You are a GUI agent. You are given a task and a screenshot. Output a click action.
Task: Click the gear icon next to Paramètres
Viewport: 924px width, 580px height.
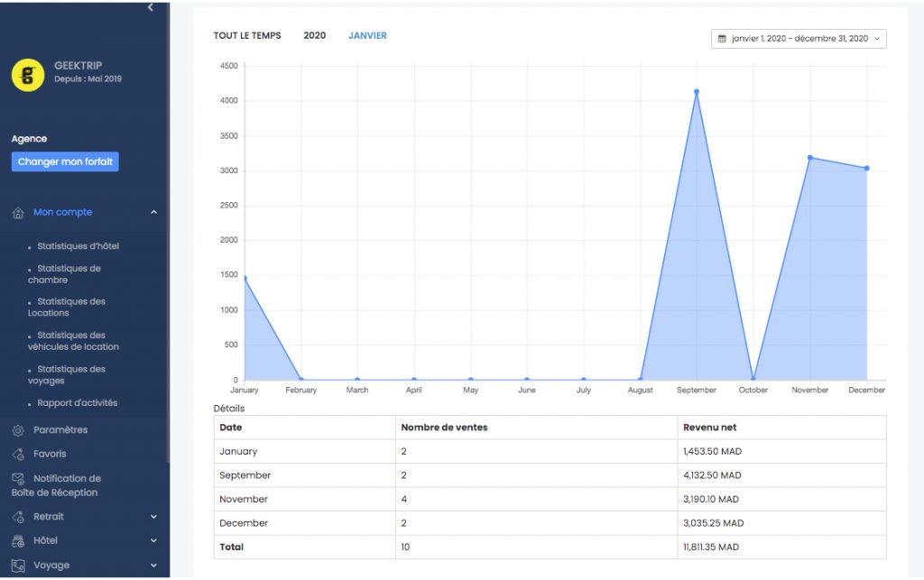click(x=18, y=430)
